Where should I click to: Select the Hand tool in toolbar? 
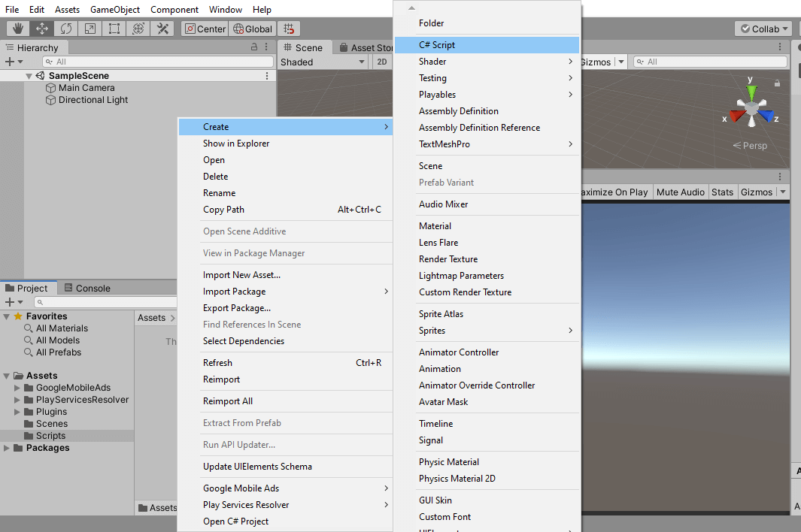[18, 29]
